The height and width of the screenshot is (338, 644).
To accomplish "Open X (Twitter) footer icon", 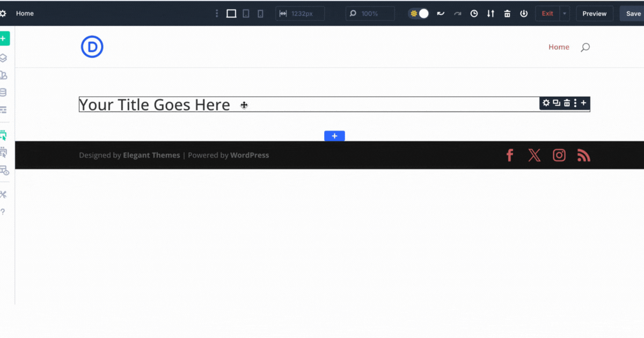I will [x=535, y=155].
